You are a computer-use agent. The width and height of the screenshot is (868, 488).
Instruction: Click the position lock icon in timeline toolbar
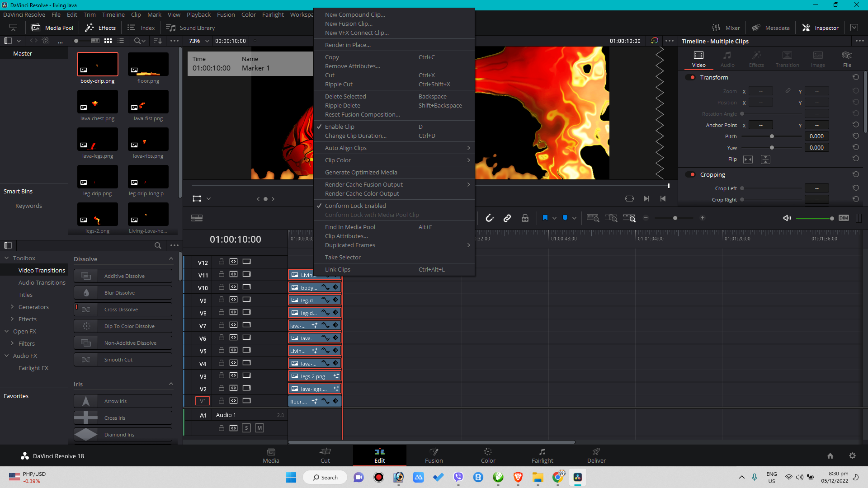525,218
